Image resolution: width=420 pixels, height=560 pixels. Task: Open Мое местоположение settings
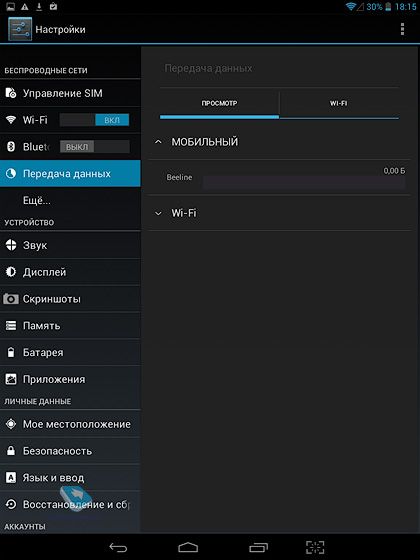(x=70, y=424)
